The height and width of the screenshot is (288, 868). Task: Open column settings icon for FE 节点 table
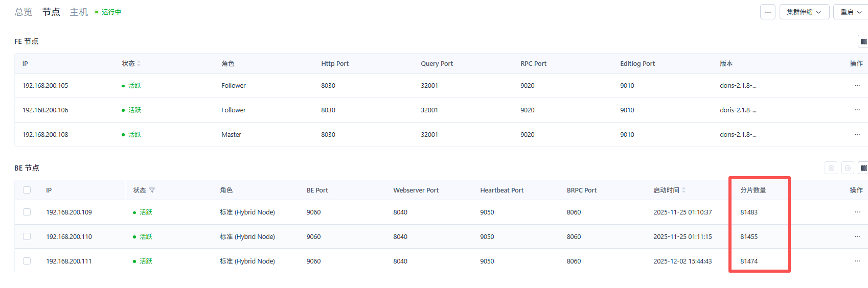pyautogui.click(x=863, y=41)
